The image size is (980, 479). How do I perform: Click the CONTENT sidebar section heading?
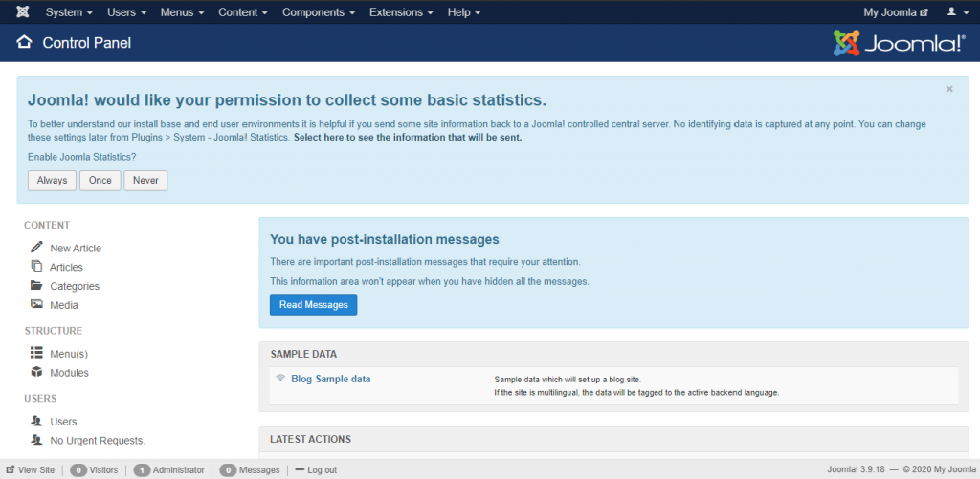point(47,225)
